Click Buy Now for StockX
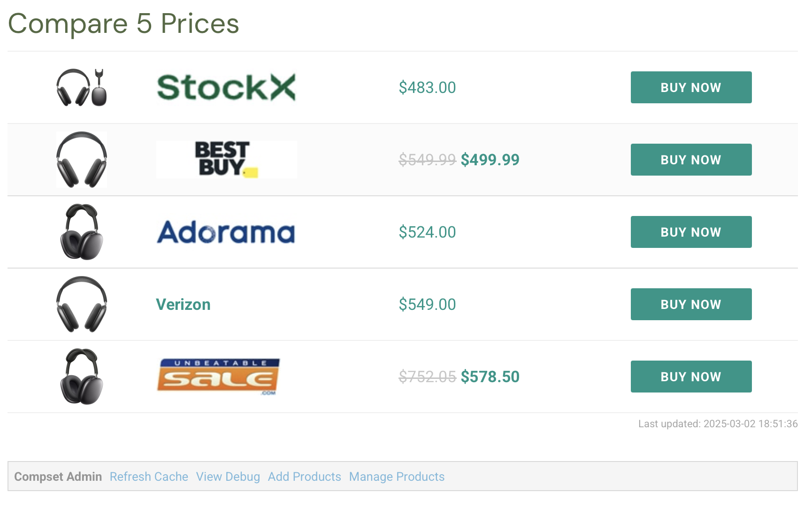Screen dimensions: 812x508 coord(691,87)
